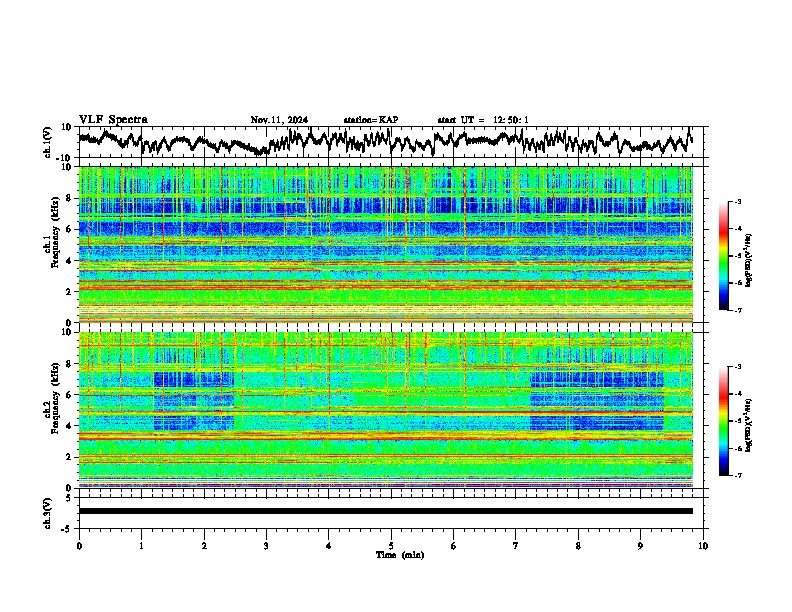
Task: Click the time axis tick label "3"
Action: coord(266,546)
